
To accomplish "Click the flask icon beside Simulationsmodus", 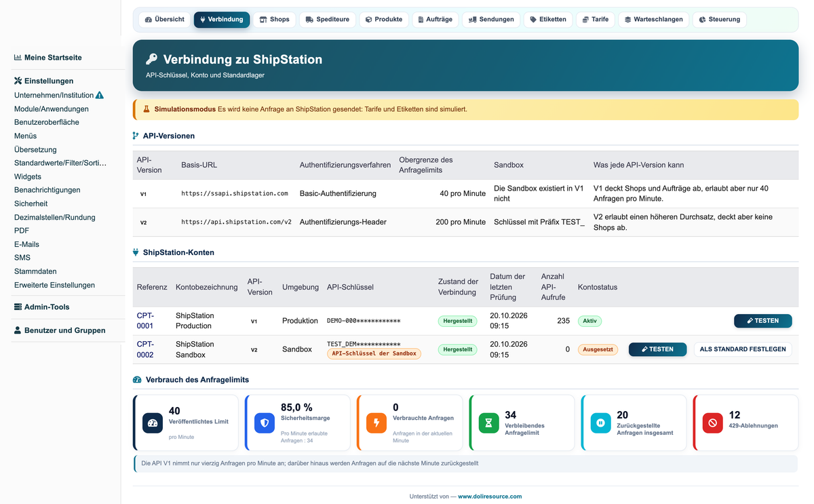I will pos(146,109).
